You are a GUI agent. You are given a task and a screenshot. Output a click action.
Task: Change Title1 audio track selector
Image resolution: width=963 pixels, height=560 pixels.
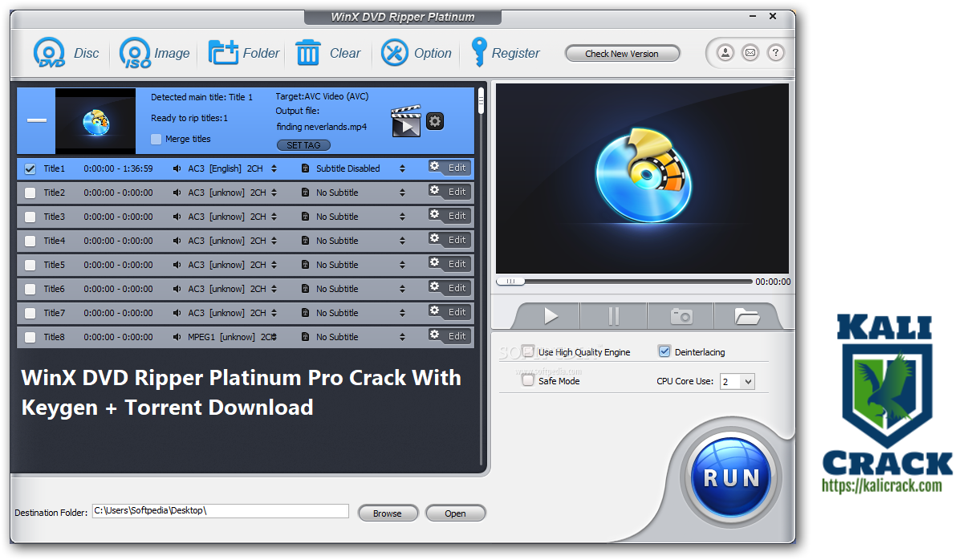coord(274,168)
